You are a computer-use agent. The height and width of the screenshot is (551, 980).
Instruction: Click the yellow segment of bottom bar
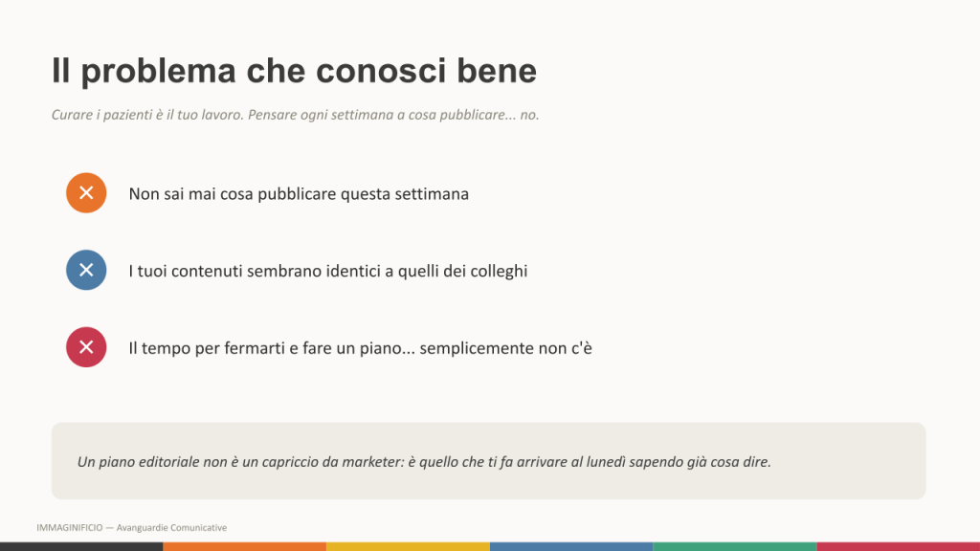[408, 546]
